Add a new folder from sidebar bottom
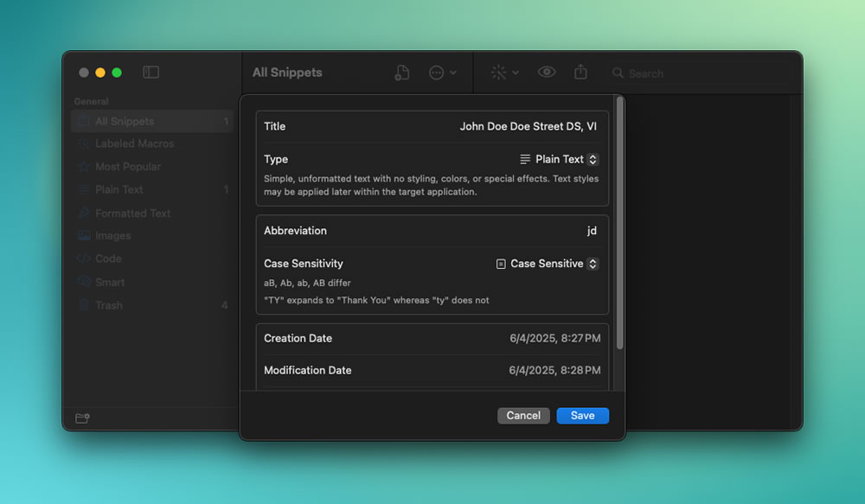865x504 pixels. pyautogui.click(x=82, y=418)
